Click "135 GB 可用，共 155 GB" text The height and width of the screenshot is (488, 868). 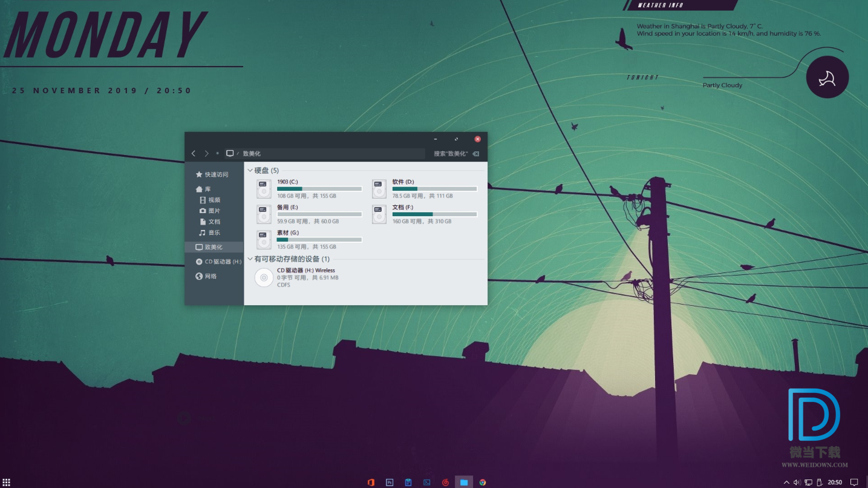click(307, 247)
